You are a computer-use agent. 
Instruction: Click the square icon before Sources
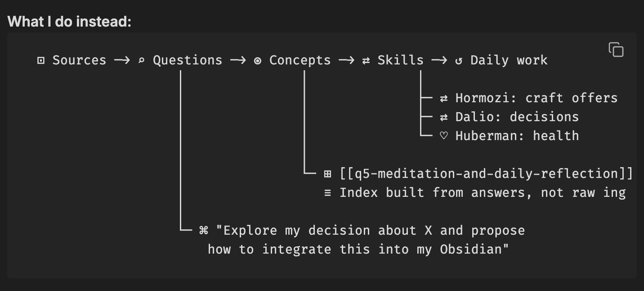click(x=41, y=60)
